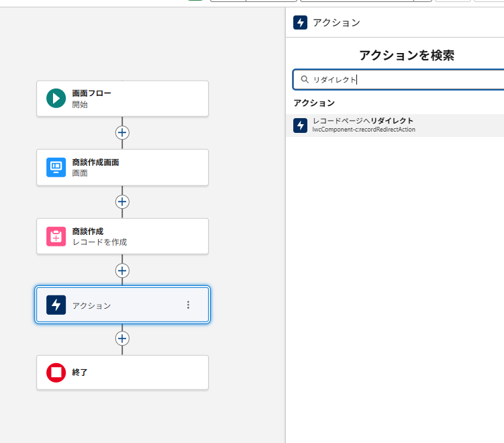Select the blue screen icon for 商談作成画面
Image resolution: width=504 pixels, height=443 pixels.
click(56, 167)
